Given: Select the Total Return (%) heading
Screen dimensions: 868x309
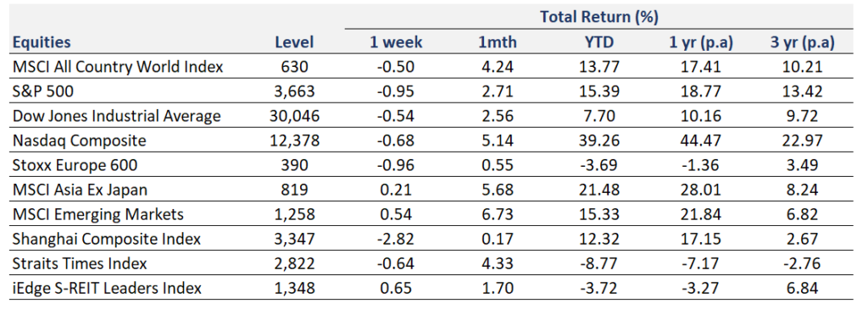Looking at the screenshot, I should pyautogui.click(x=599, y=17).
